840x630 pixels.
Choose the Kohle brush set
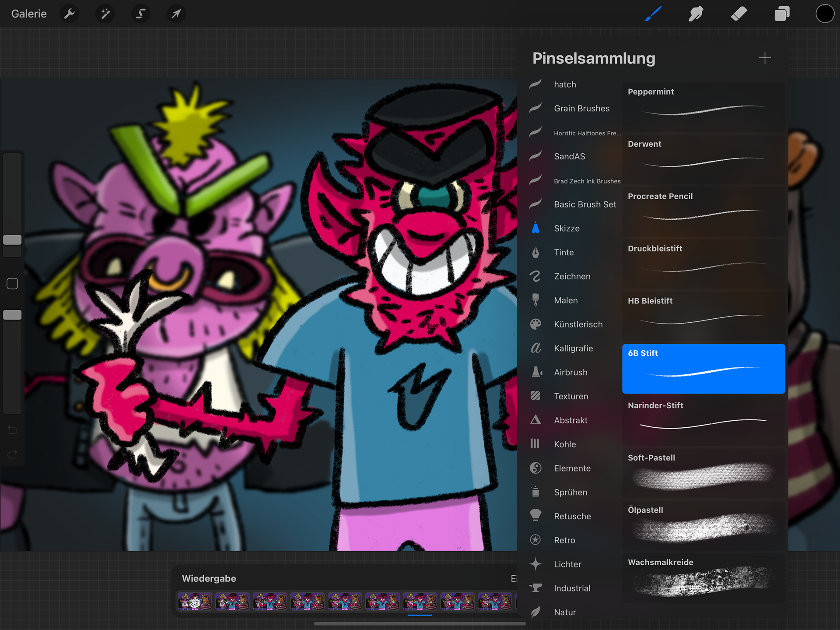pos(564,444)
